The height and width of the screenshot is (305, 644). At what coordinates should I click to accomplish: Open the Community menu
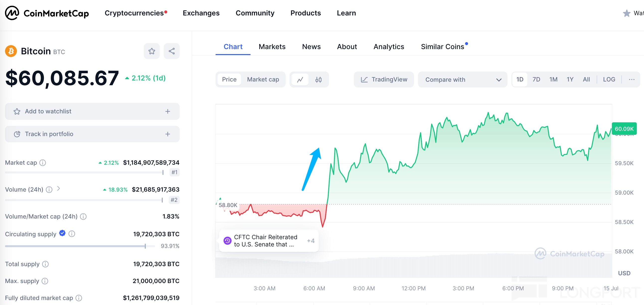point(255,13)
